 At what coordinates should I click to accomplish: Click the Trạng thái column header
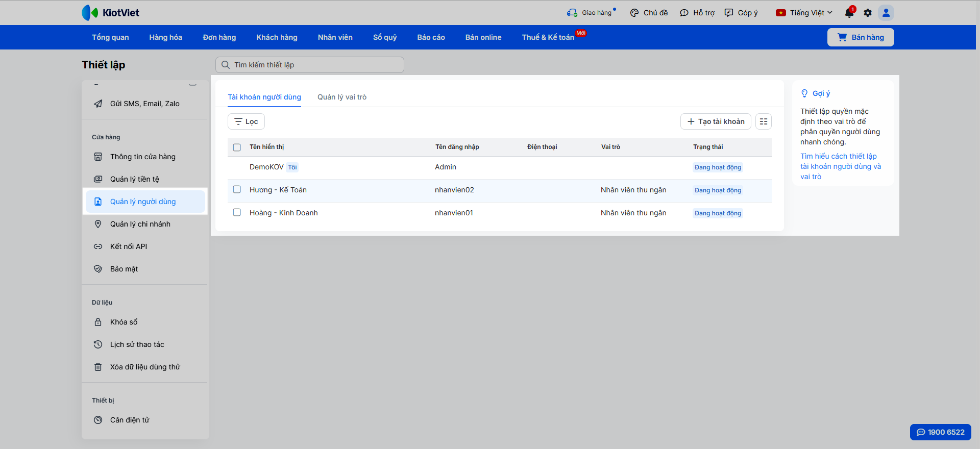708,147
